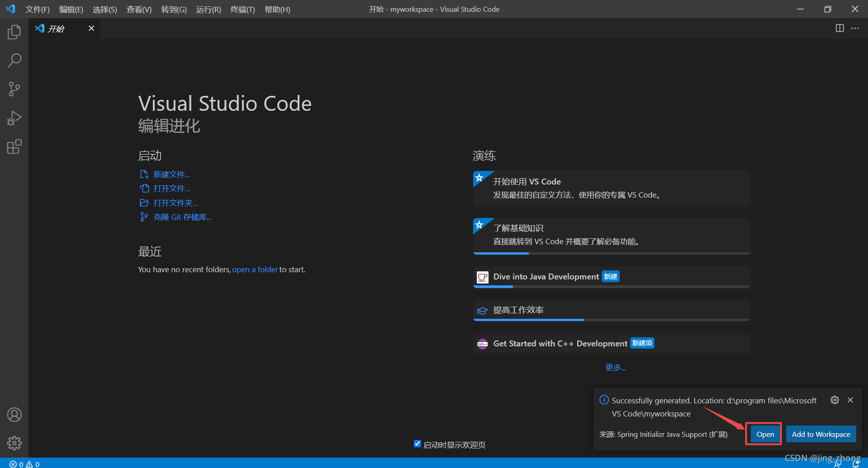
Task: Open the Explorer view in activity bar
Action: (14, 32)
